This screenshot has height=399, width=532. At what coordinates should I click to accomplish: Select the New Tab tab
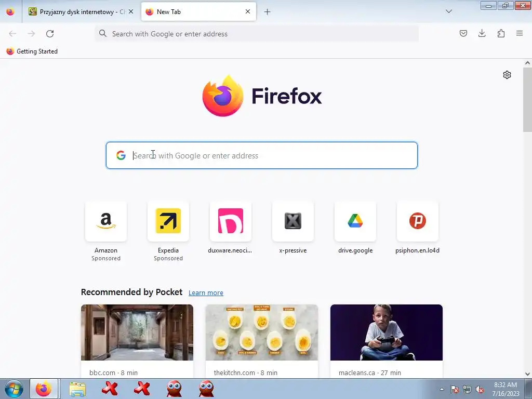click(x=198, y=12)
